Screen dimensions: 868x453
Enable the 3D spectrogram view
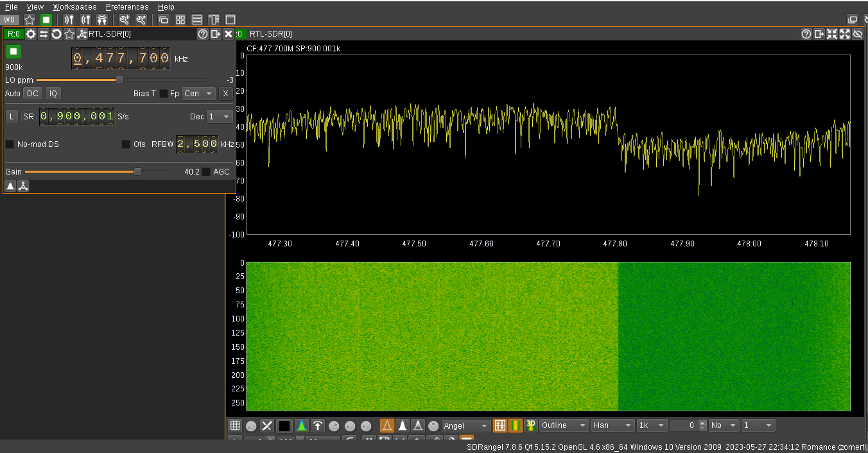[x=530, y=425]
